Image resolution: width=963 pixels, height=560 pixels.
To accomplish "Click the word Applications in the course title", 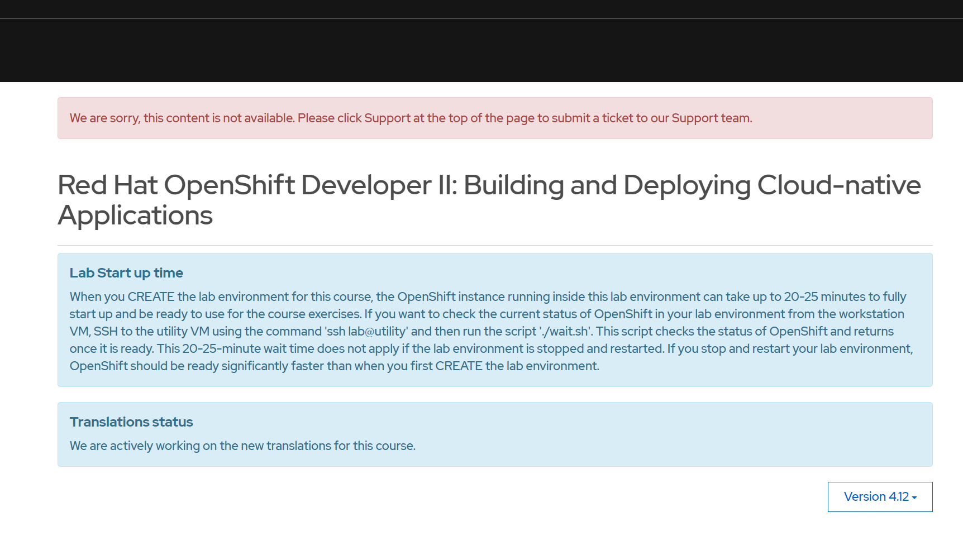I will (x=135, y=216).
